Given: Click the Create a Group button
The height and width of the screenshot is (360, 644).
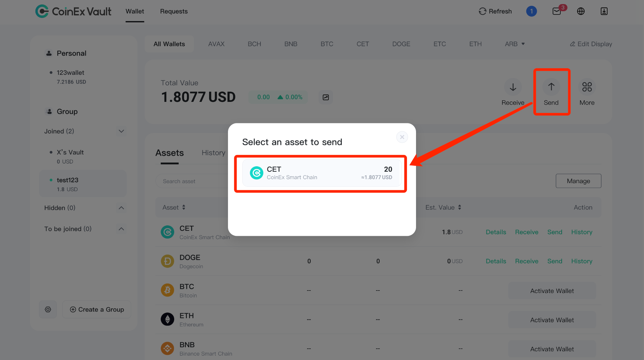Looking at the screenshot, I should (x=97, y=309).
